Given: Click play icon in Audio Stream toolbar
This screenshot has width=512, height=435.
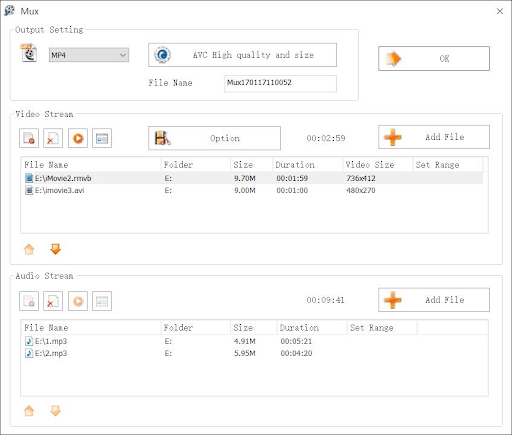Looking at the screenshot, I should (78, 301).
